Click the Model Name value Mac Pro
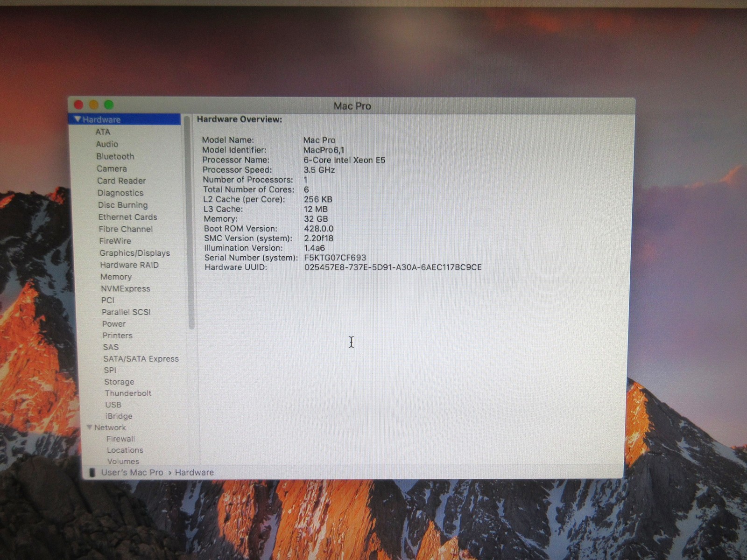The height and width of the screenshot is (560, 747). coord(319,140)
